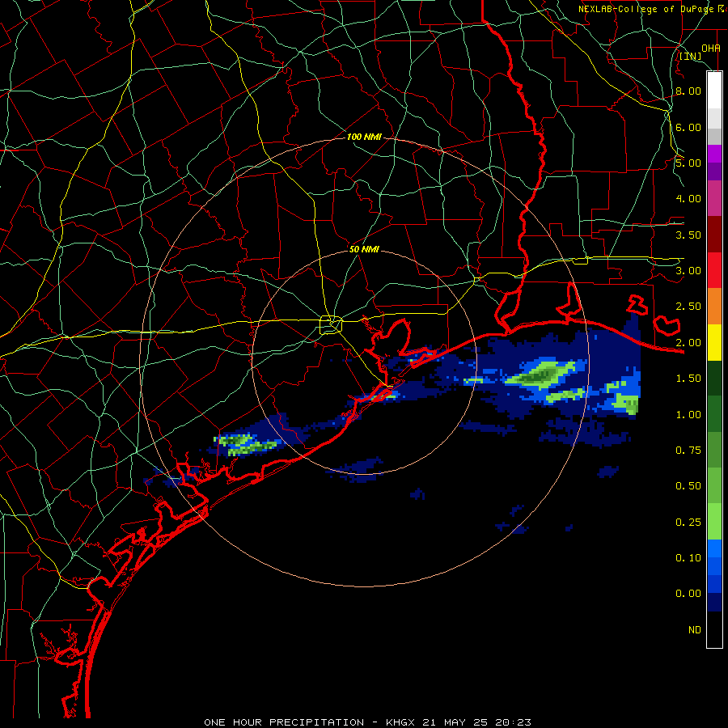
Task: Pick the dark red swatch in the color scale
Action: [x=714, y=235]
